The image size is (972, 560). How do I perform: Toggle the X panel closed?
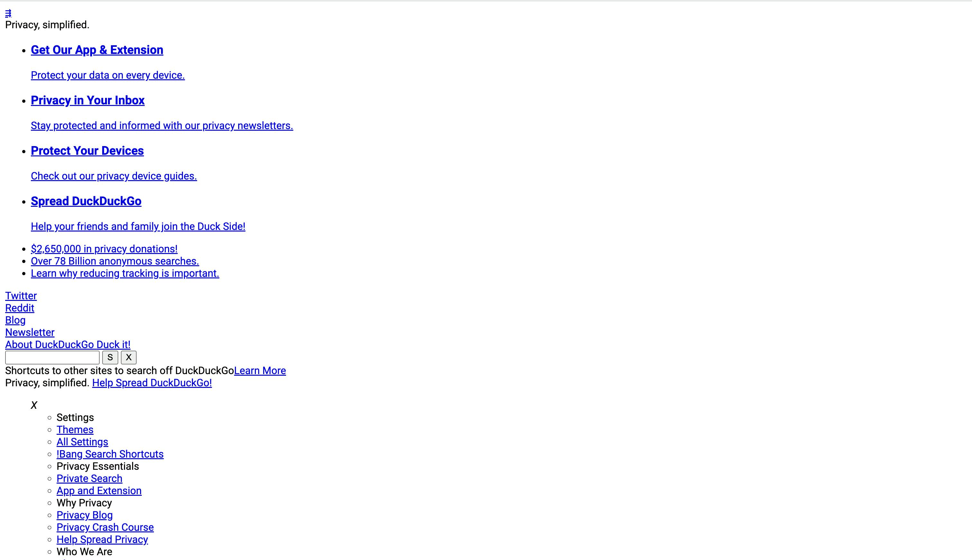coord(34,405)
